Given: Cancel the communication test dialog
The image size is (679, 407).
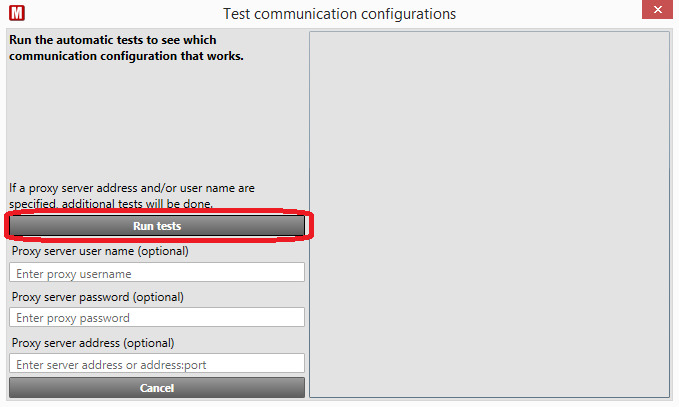Looking at the screenshot, I should (157, 388).
